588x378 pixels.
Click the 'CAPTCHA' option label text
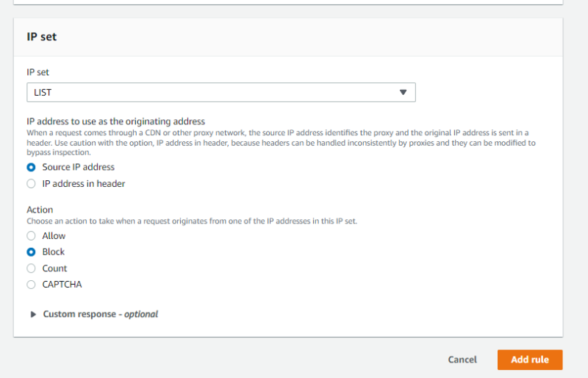[62, 285]
